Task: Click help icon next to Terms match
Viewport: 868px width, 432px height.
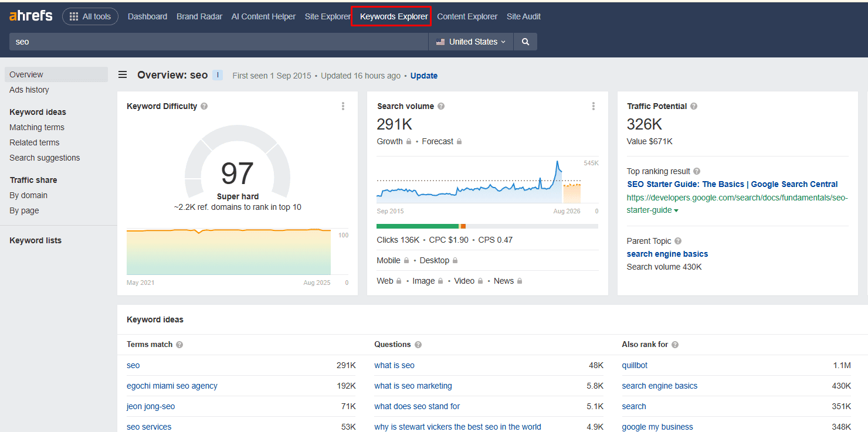Action: (x=179, y=345)
